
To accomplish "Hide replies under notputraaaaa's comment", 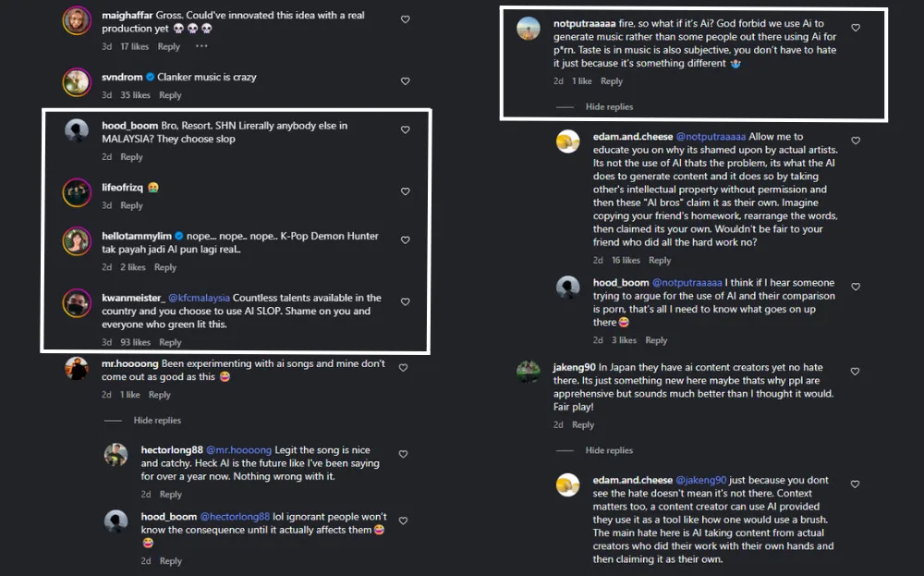I will click(x=609, y=107).
